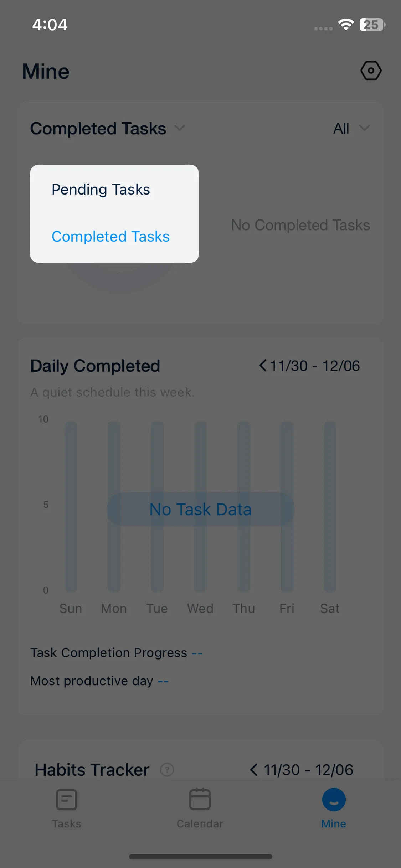Tap the Mine smiley icon

click(334, 800)
